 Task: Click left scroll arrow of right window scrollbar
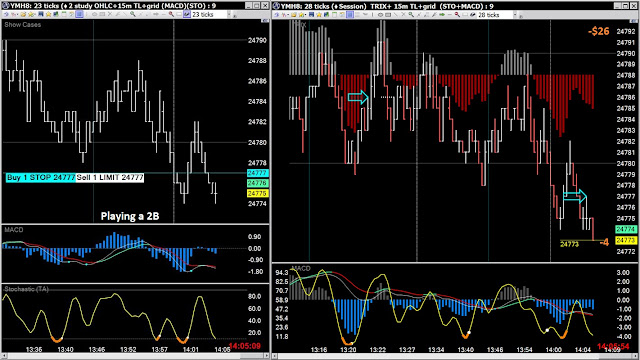(x=275, y=356)
